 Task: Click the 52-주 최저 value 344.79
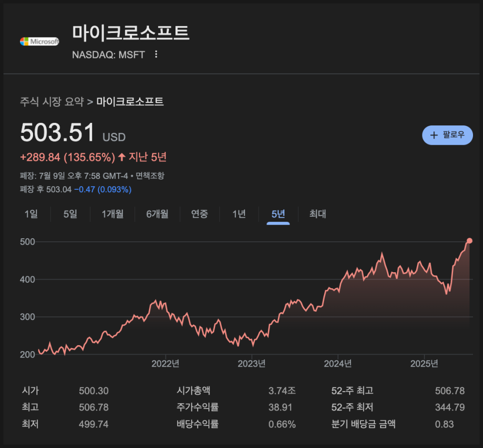[449, 408]
